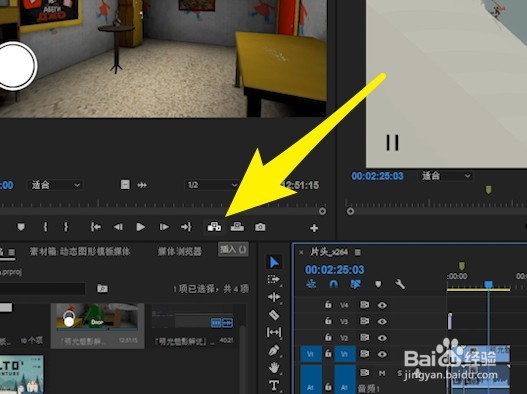This screenshot has height=394, width=527.
Task: Toggle sync lock on track V3
Action: (364, 321)
